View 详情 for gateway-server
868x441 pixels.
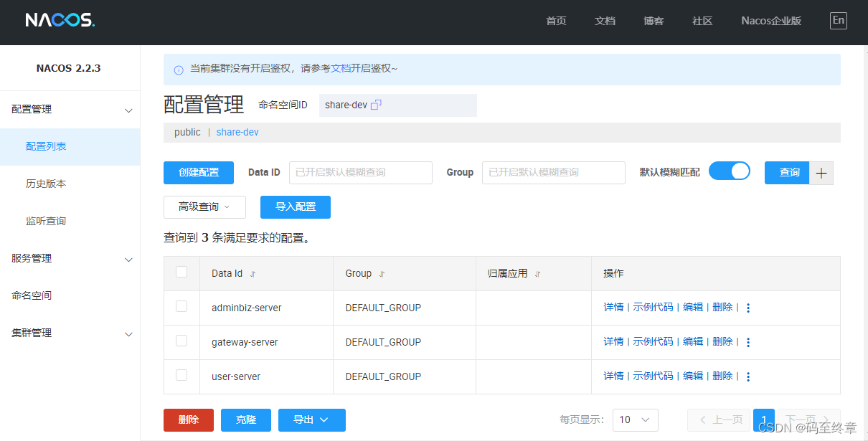613,341
